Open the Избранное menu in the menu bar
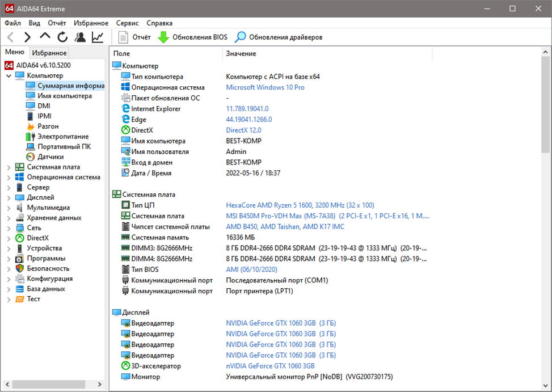552x392 pixels. click(91, 23)
